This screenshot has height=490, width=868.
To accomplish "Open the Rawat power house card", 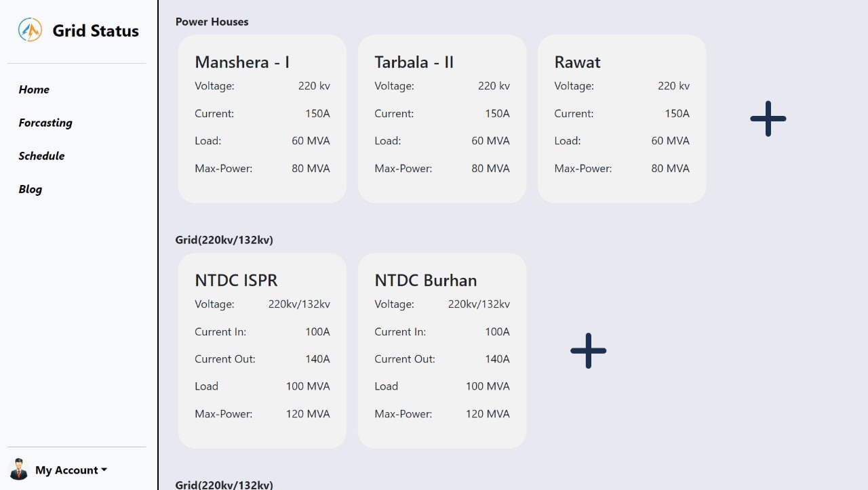I will pyautogui.click(x=622, y=119).
